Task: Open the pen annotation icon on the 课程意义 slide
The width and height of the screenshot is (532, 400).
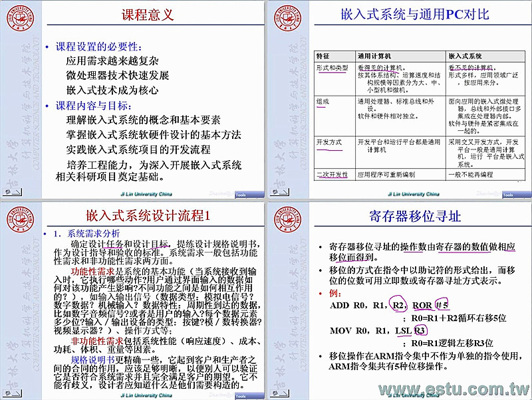Action: click(x=12, y=192)
